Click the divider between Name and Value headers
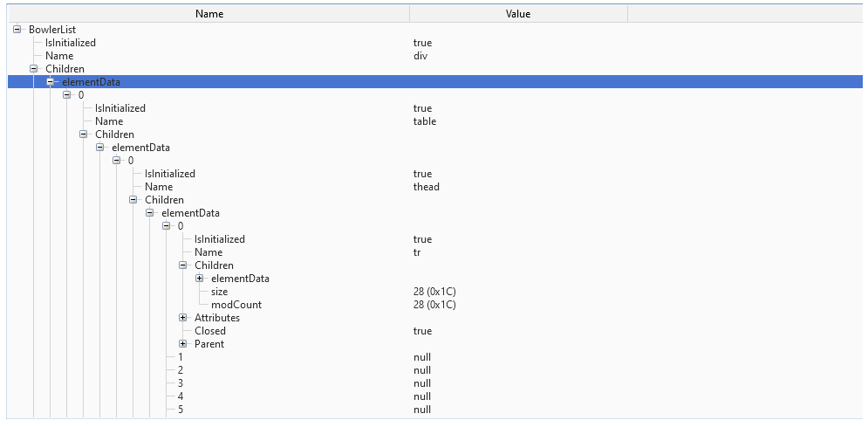This screenshot has width=868, height=441. coord(409,14)
